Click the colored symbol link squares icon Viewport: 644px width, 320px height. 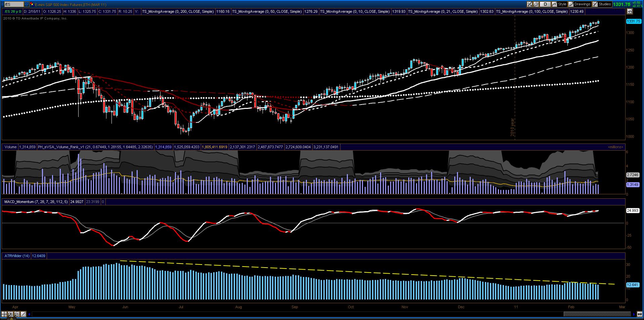tap(32, 4)
